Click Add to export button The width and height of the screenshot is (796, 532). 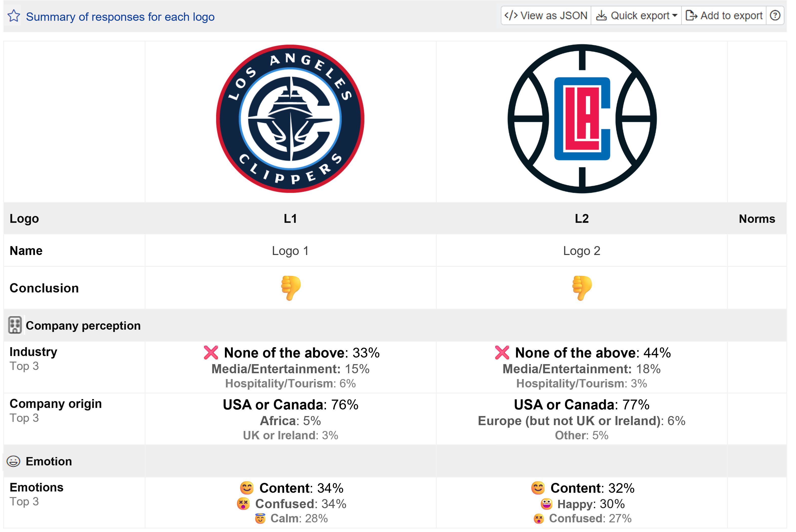click(724, 16)
